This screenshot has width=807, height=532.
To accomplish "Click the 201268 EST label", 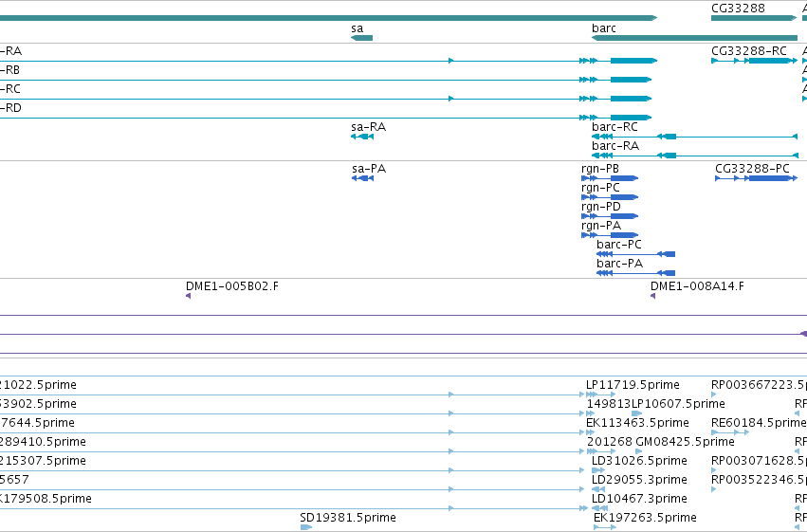I will coord(610,442).
